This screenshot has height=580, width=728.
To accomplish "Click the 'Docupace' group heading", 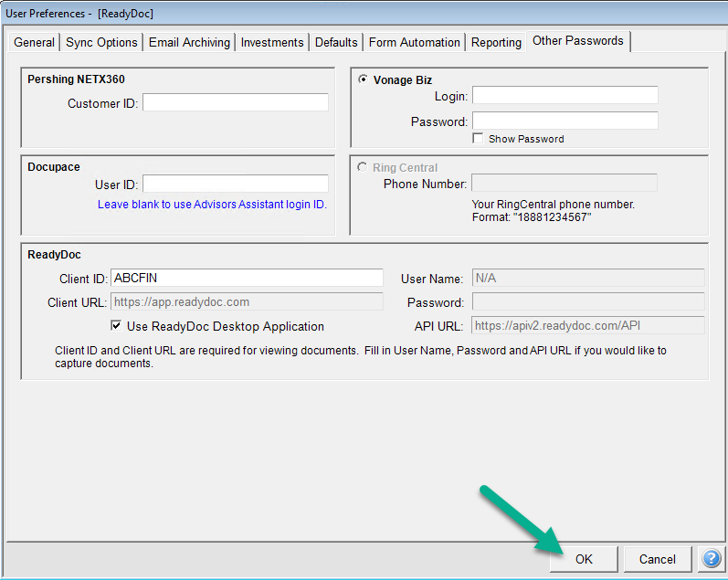I will 54,167.
